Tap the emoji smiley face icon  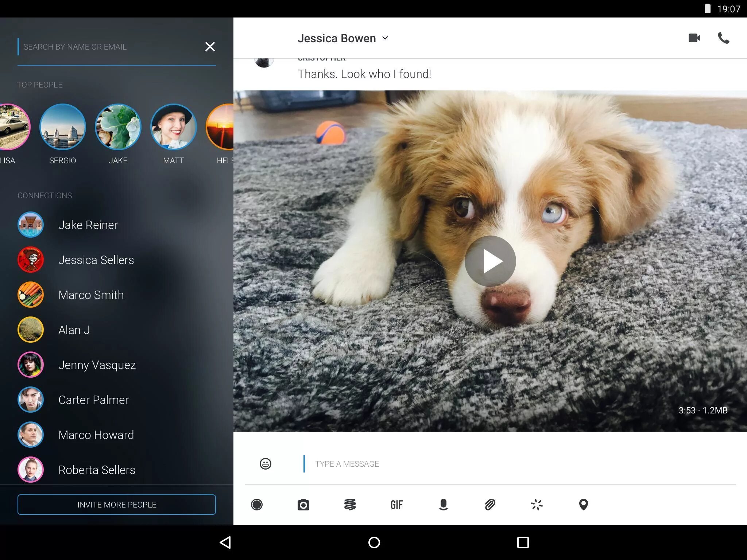click(266, 463)
